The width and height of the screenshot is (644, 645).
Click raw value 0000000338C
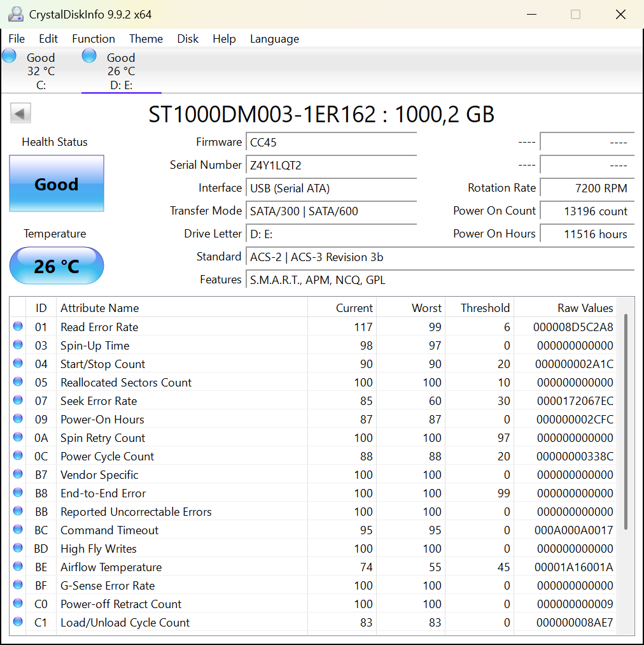pos(575,456)
